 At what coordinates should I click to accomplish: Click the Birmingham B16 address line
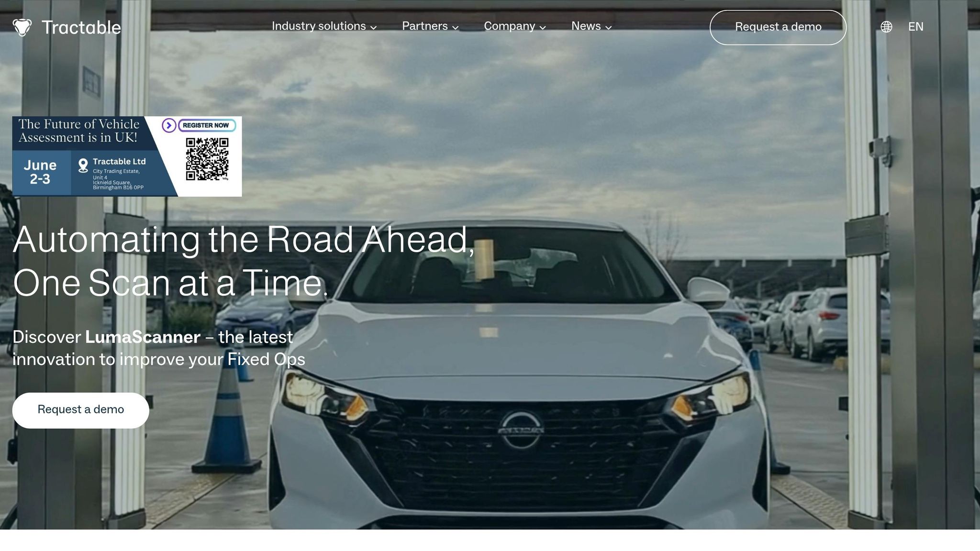118,188
